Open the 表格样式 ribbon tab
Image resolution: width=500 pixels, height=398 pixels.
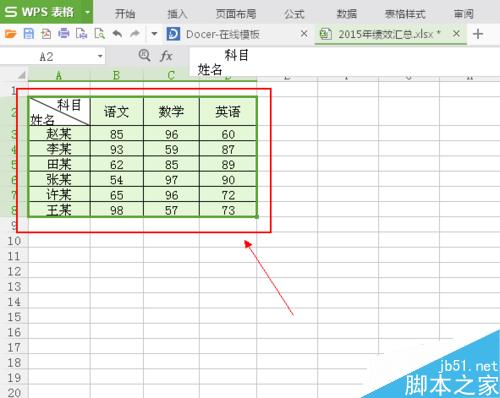(x=405, y=14)
